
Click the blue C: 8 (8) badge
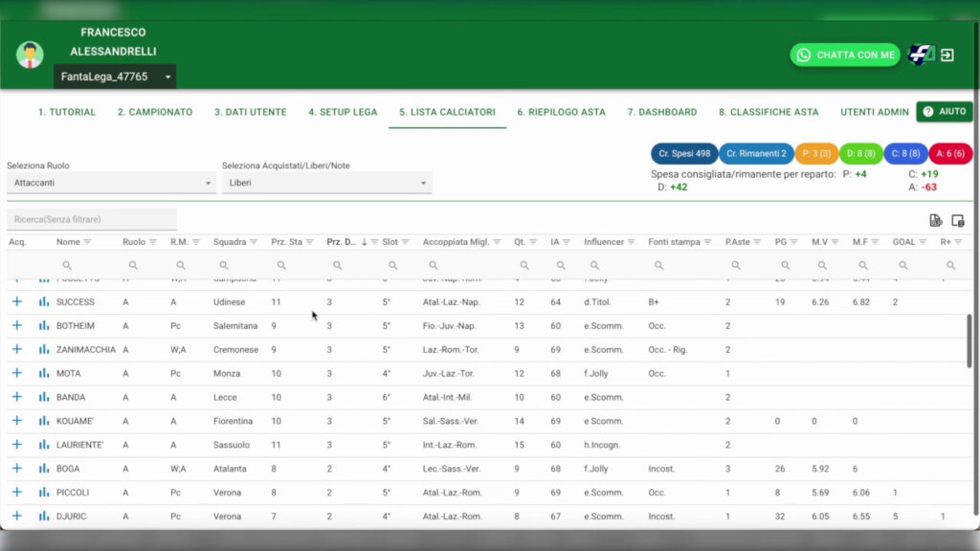(x=905, y=153)
